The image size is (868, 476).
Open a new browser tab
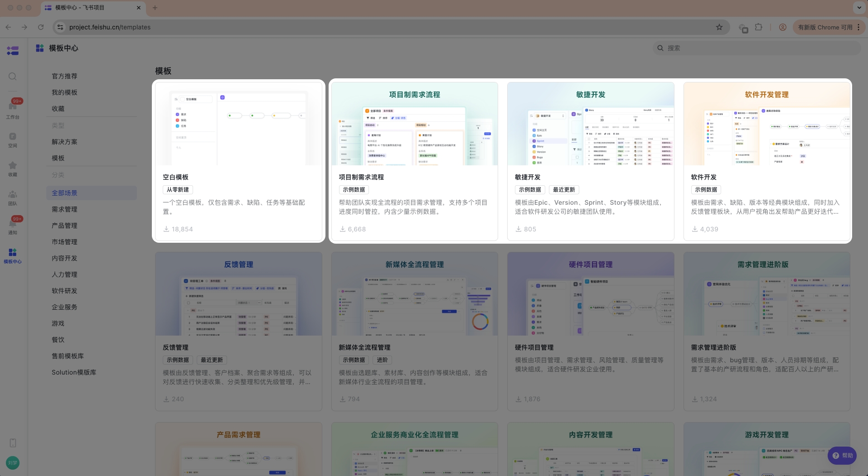(x=155, y=8)
